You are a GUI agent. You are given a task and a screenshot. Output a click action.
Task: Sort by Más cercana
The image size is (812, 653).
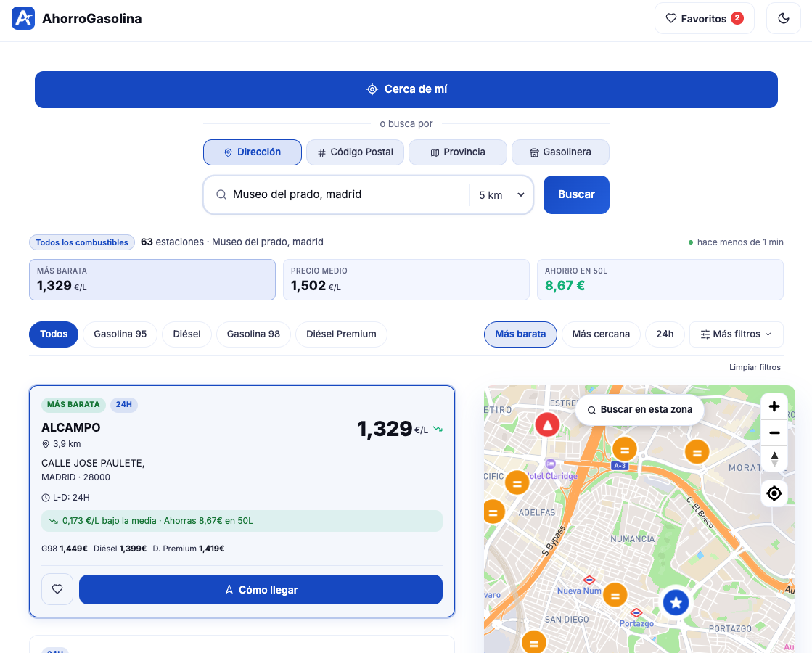601,334
